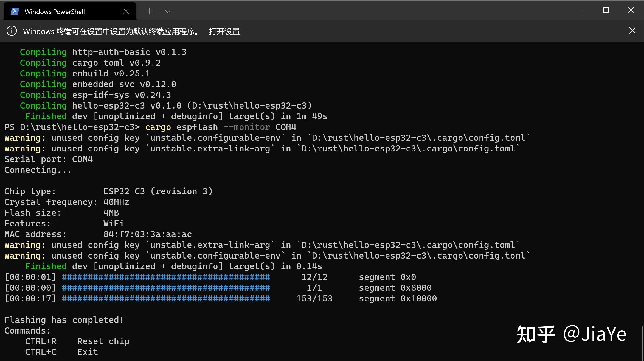Click 'Compiling http-auth-basic v0.1.3' line
Image resolution: width=644 pixels, height=361 pixels.
[103, 52]
